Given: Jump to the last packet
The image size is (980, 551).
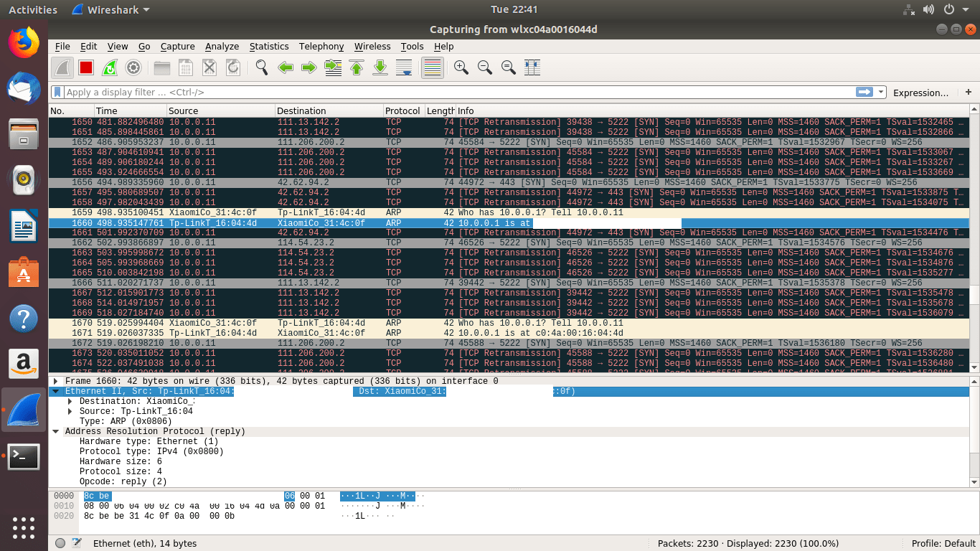Looking at the screenshot, I should tap(380, 67).
